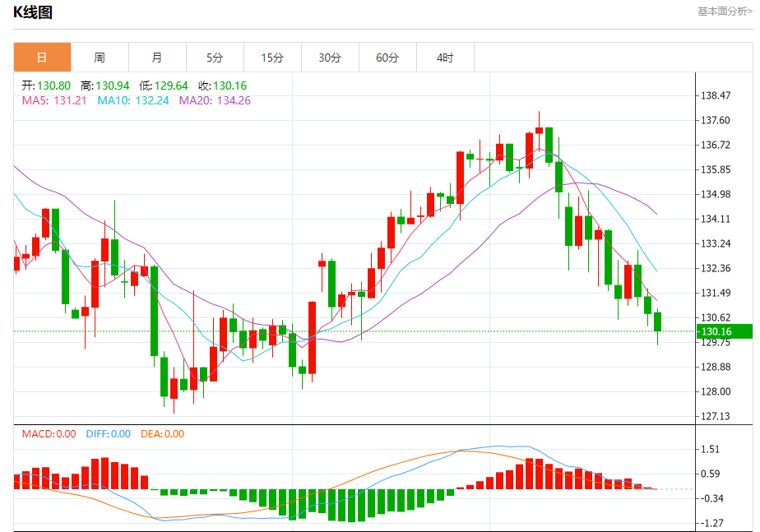Click the 128.88 price axis label
This screenshot has height=532, width=760.
coord(716,368)
